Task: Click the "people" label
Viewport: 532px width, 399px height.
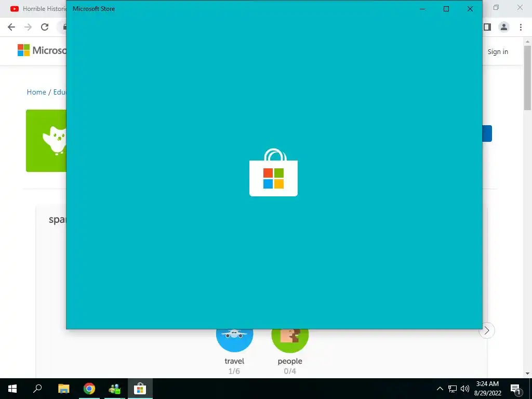Action: tap(290, 362)
